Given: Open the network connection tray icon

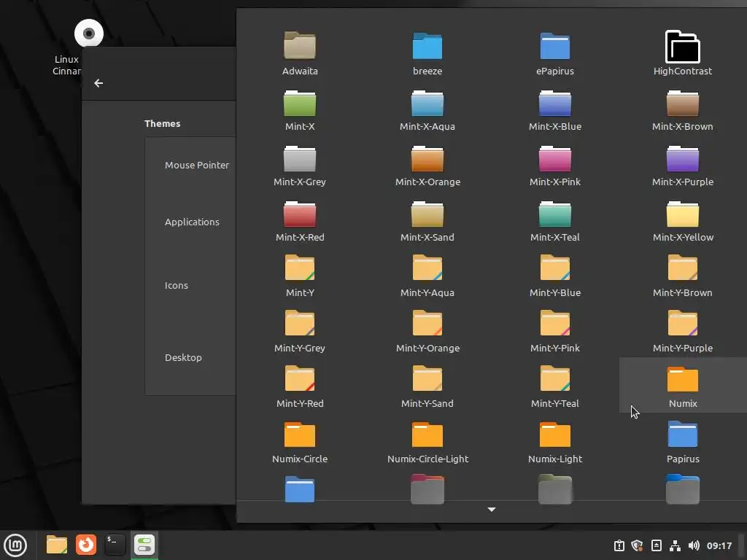Looking at the screenshot, I should 675,545.
